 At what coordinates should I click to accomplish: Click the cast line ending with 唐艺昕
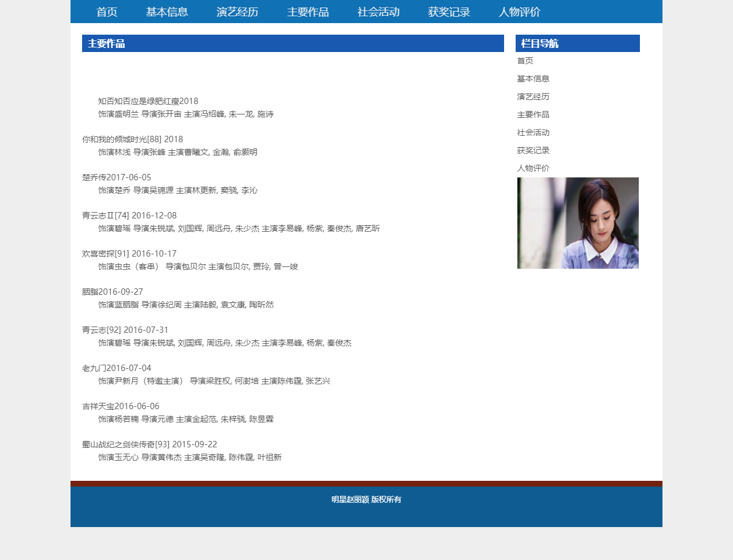[239, 229]
